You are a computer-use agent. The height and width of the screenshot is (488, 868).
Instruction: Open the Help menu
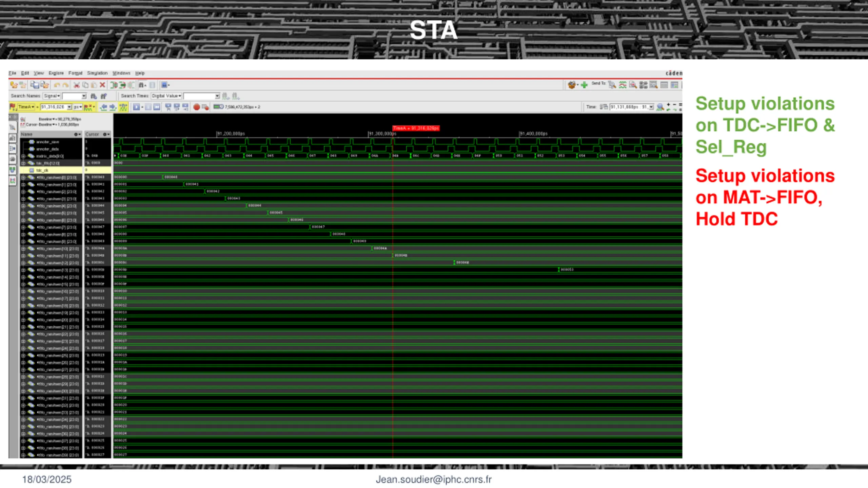[140, 73]
